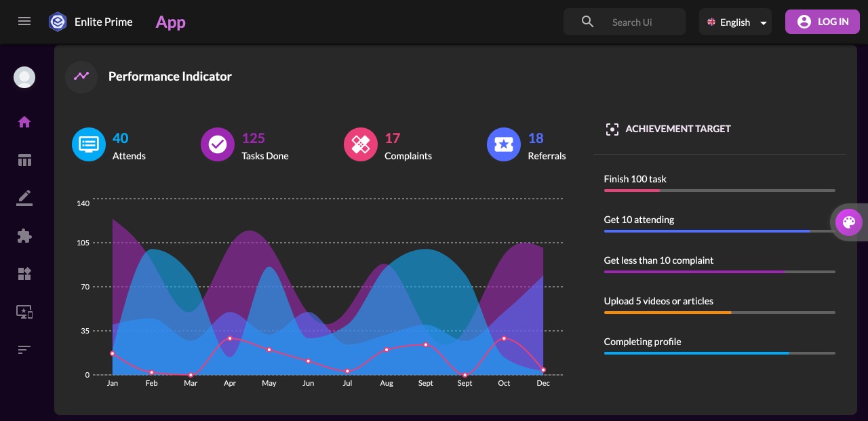Screen dimensions: 868x421
Task: Click the 18 Referrals value
Action: click(x=536, y=138)
